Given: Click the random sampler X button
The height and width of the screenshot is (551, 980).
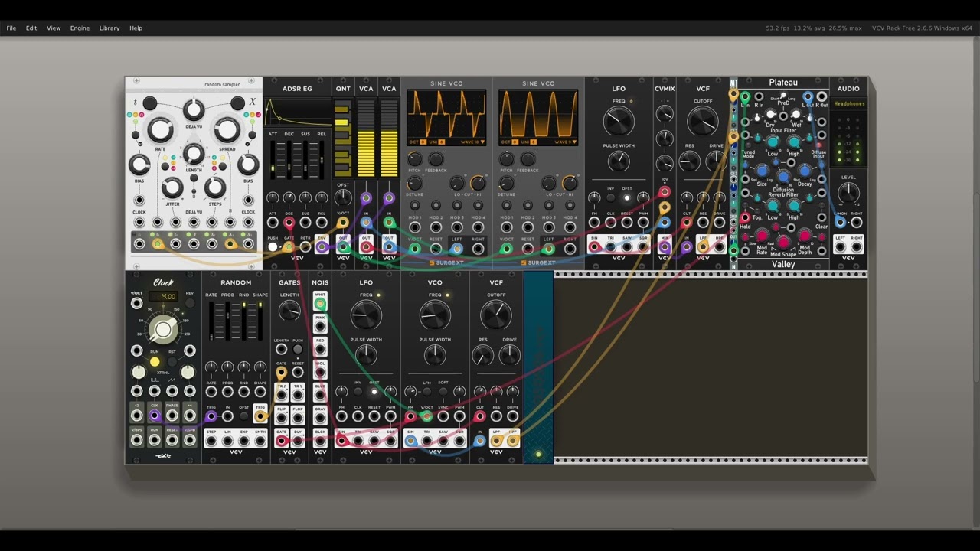Looking at the screenshot, I should pos(238,103).
